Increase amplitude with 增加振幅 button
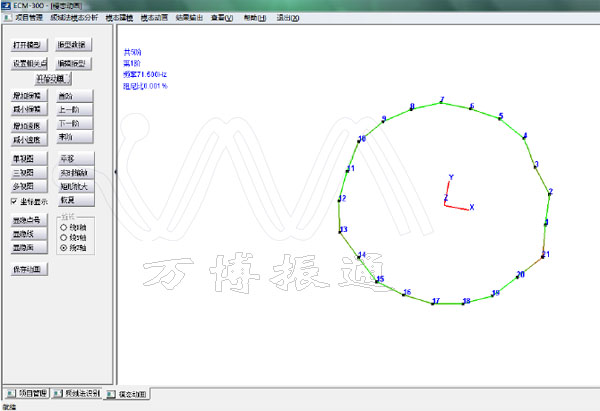This screenshot has height=411, width=600. (27, 95)
